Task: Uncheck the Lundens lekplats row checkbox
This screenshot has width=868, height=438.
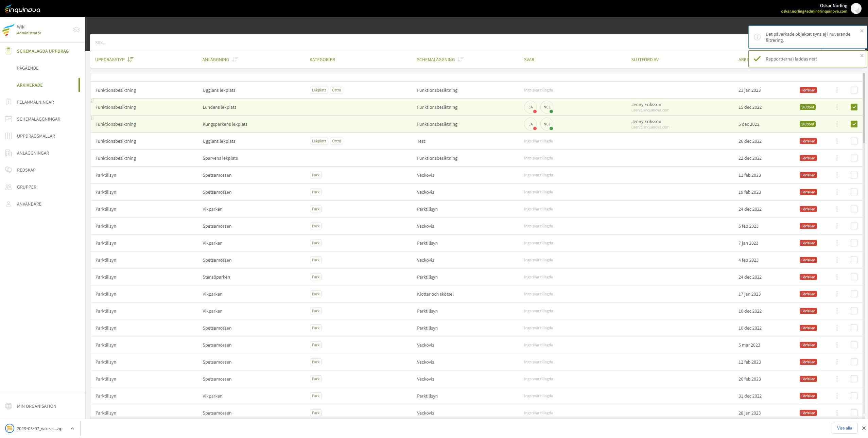Action: [854, 107]
